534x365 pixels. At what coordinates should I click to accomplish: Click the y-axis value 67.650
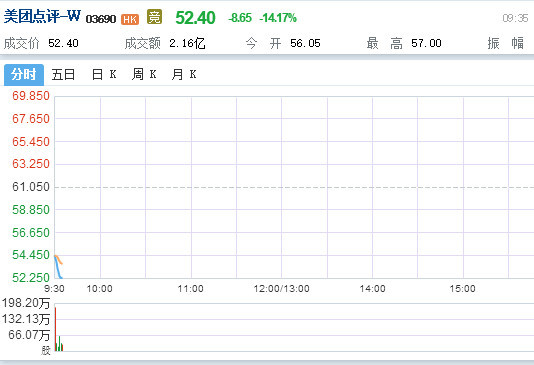[31, 119]
